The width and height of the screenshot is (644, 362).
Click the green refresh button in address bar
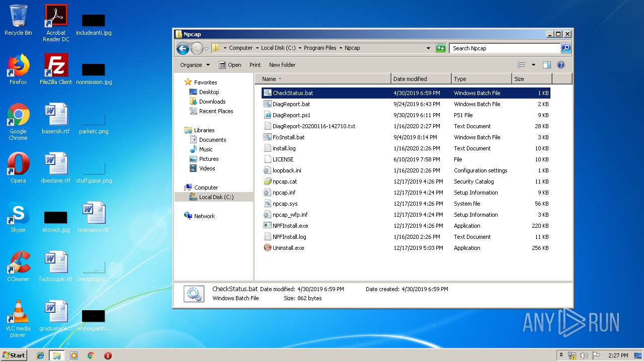(441, 48)
